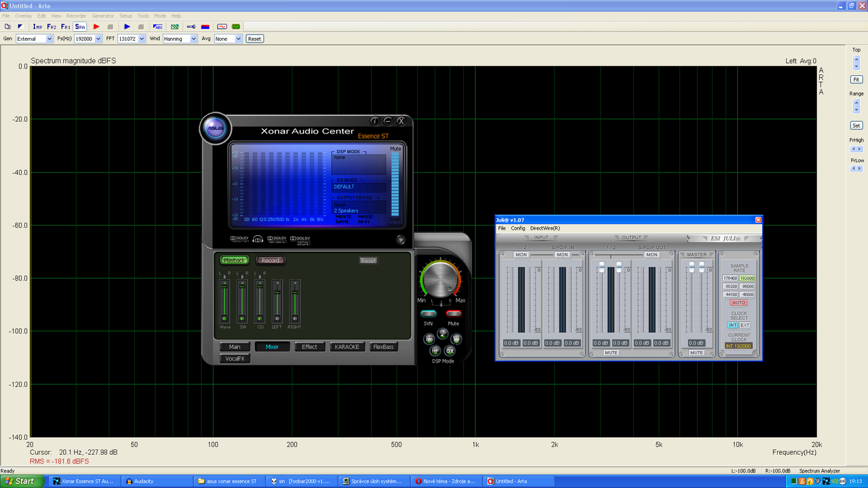868x488 pixels.
Task: Toggle the Juli@ output 1/2 MUTE button
Action: tap(611, 352)
